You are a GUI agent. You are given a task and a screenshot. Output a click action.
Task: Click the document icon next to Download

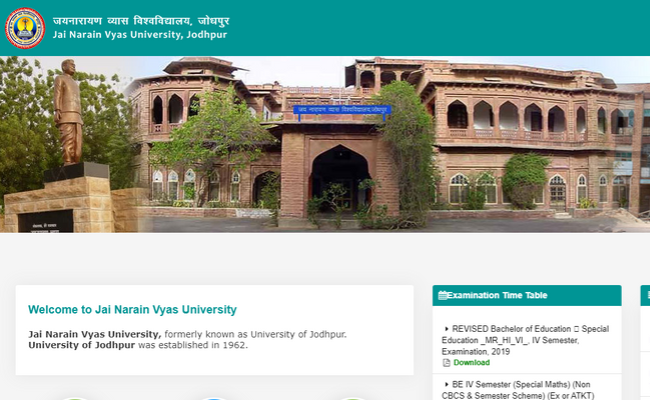(446, 363)
